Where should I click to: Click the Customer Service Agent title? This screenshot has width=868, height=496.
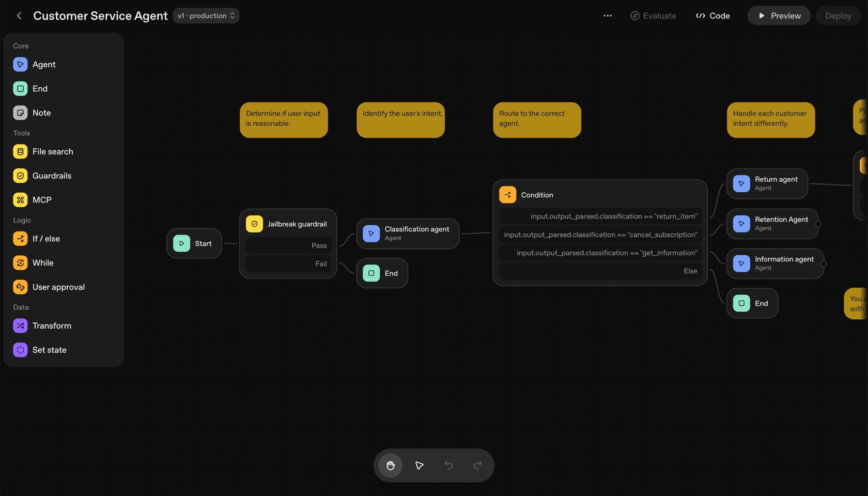[x=100, y=16]
